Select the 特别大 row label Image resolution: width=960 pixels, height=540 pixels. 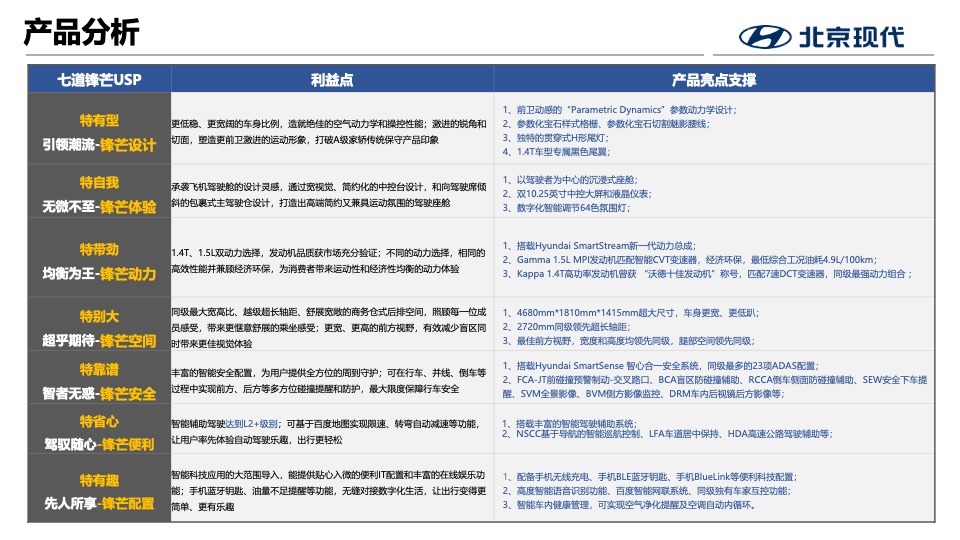pyautogui.click(x=99, y=316)
